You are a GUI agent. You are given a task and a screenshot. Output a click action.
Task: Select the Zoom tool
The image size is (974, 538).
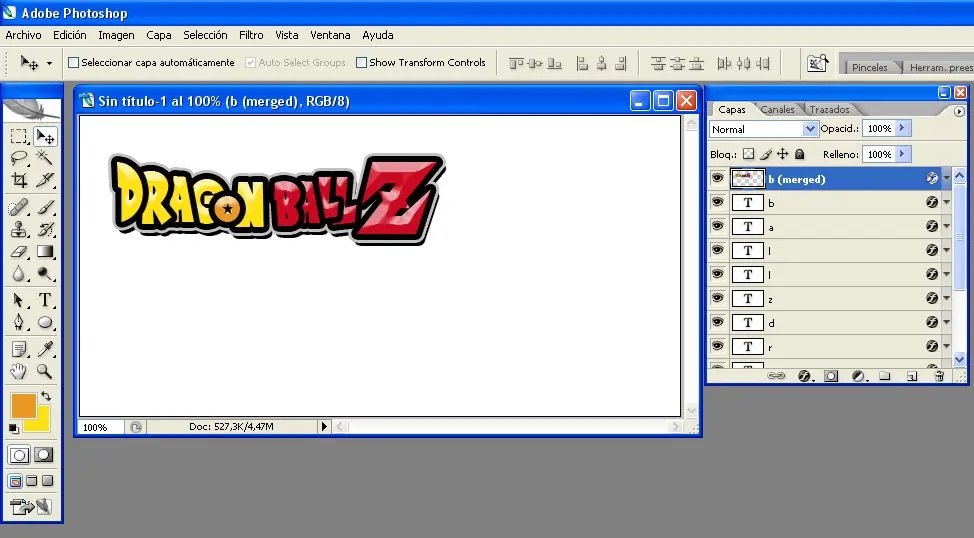click(x=45, y=372)
